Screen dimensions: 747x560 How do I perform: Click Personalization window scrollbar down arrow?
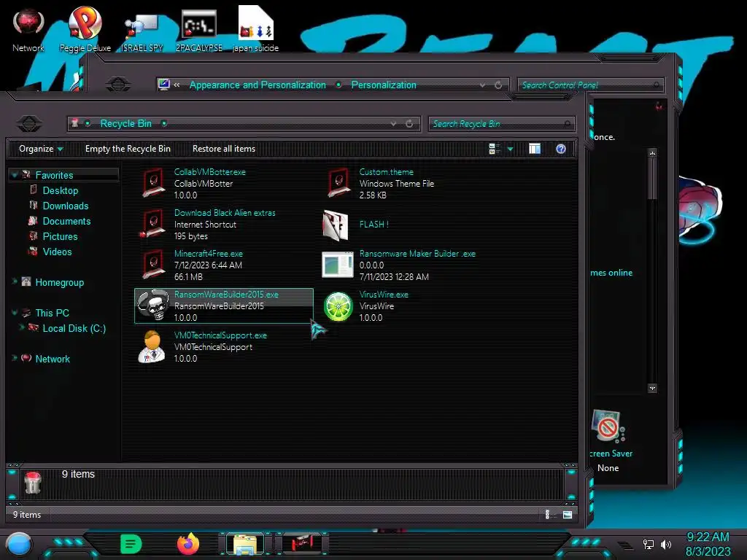[x=652, y=388]
